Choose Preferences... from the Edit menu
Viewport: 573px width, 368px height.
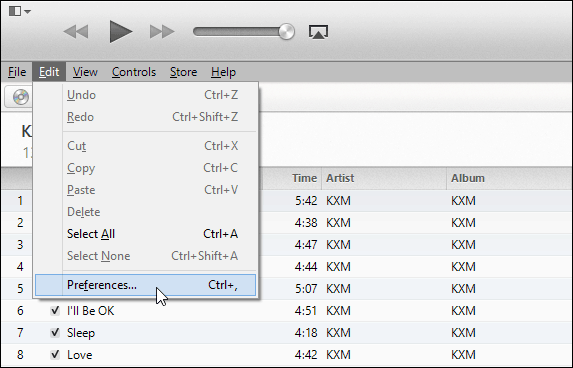tap(145, 285)
